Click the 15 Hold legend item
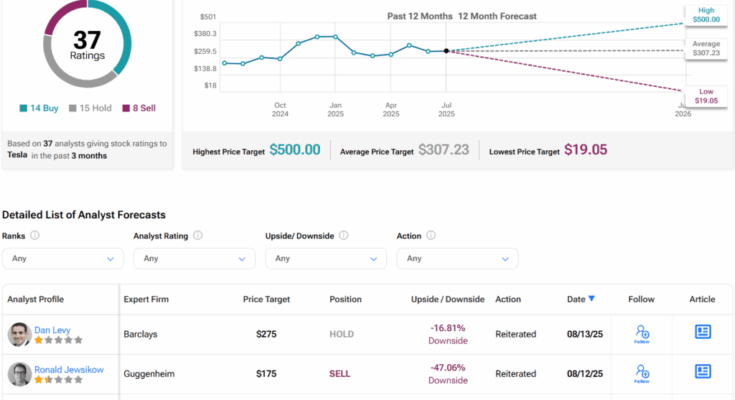This screenshot has width=735, height=400. pos(90,108)
